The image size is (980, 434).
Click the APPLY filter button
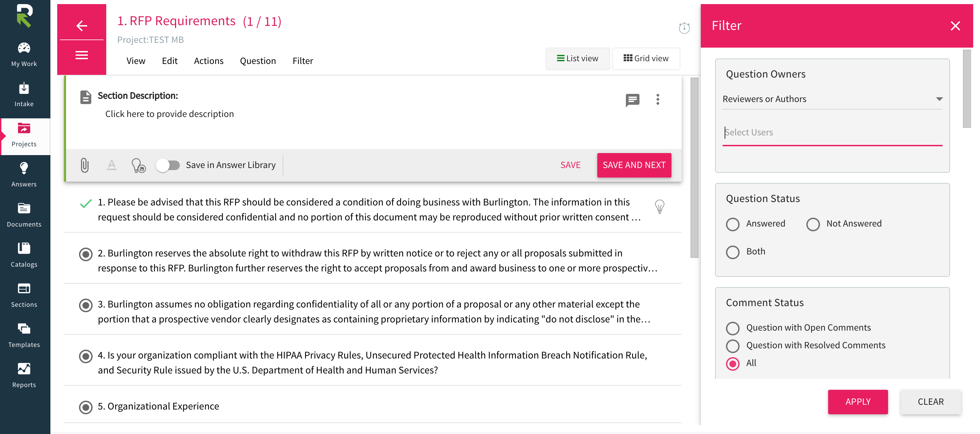(857, 402)
